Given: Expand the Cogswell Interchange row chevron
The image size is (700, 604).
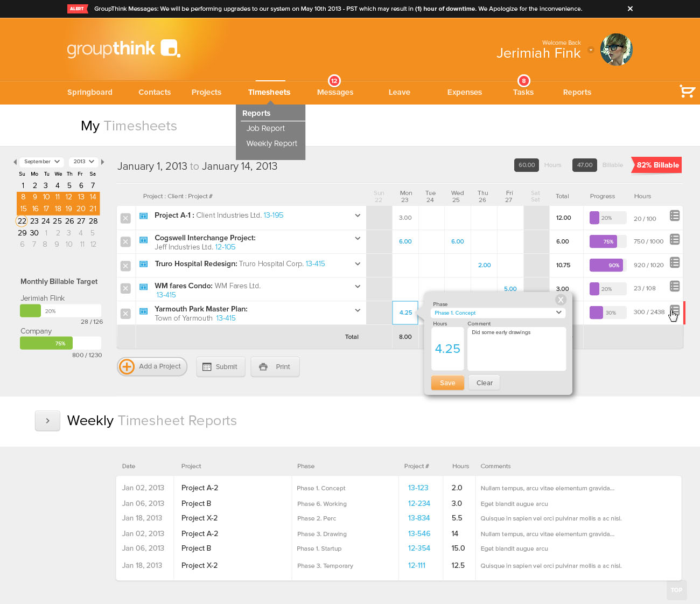Looking at the screenshot, I should [x=358, y=238].
